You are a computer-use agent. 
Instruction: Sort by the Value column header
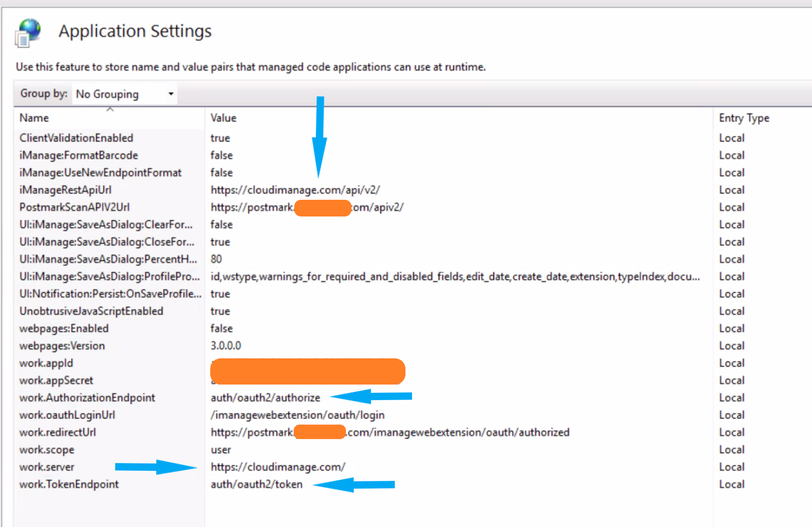point(224,118)
